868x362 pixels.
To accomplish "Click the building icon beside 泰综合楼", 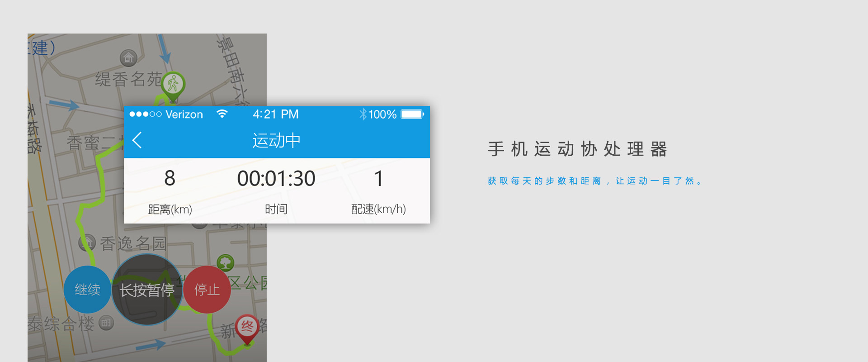I will [106, 323].
